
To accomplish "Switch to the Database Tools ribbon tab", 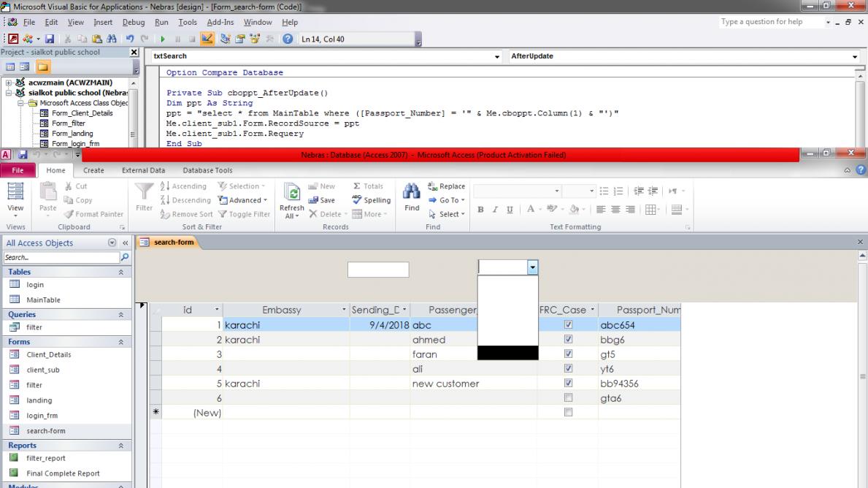I will click(207, 170).
